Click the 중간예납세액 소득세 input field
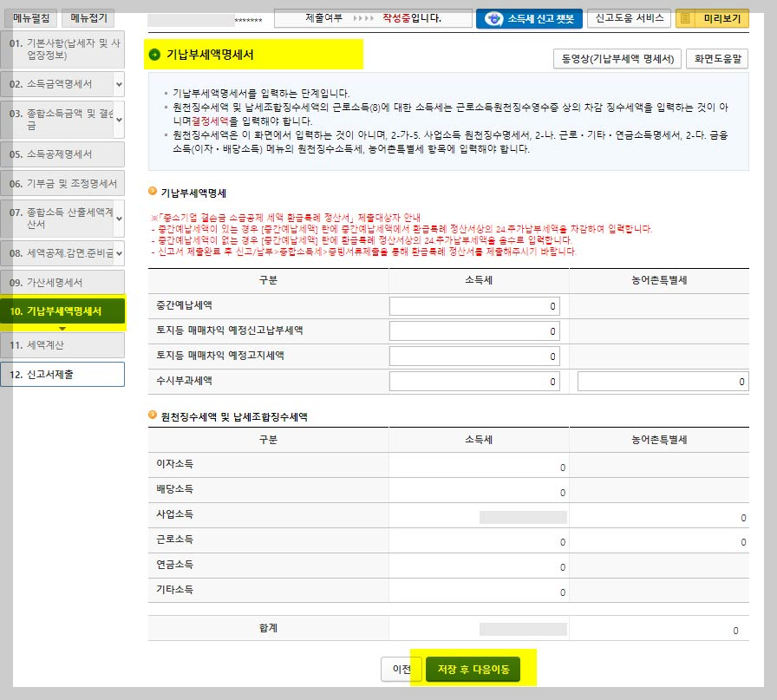 474,306
